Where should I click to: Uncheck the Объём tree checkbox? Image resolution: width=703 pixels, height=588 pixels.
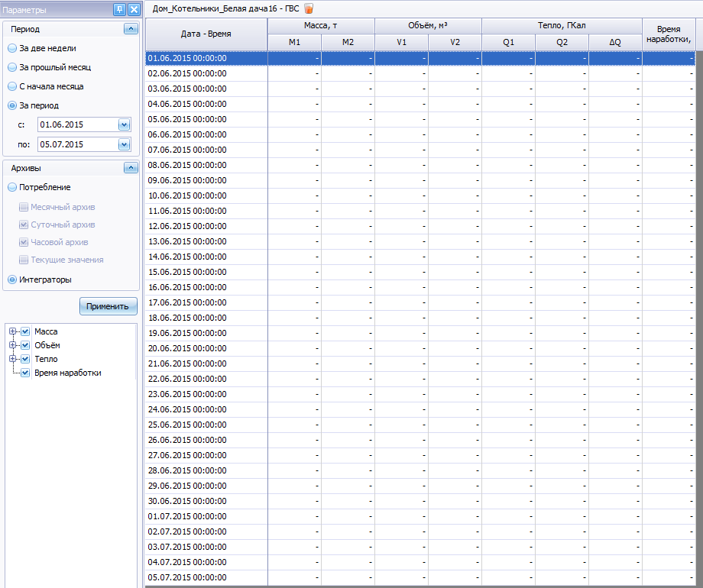[x=25, y=345]
